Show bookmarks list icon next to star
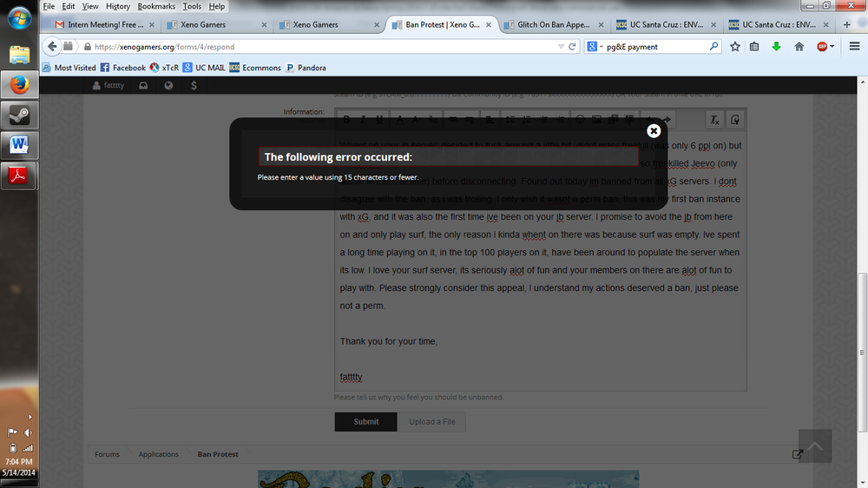 coord(754,47)
